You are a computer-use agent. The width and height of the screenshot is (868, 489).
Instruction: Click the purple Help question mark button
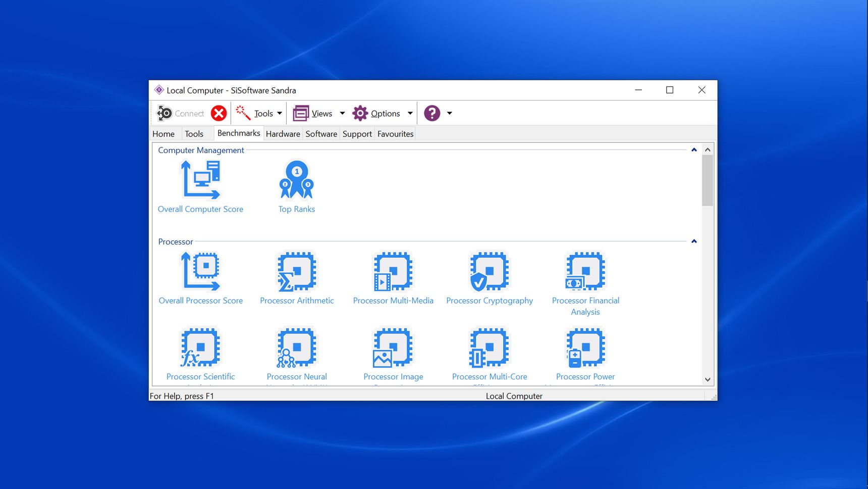tap(432, 113)
